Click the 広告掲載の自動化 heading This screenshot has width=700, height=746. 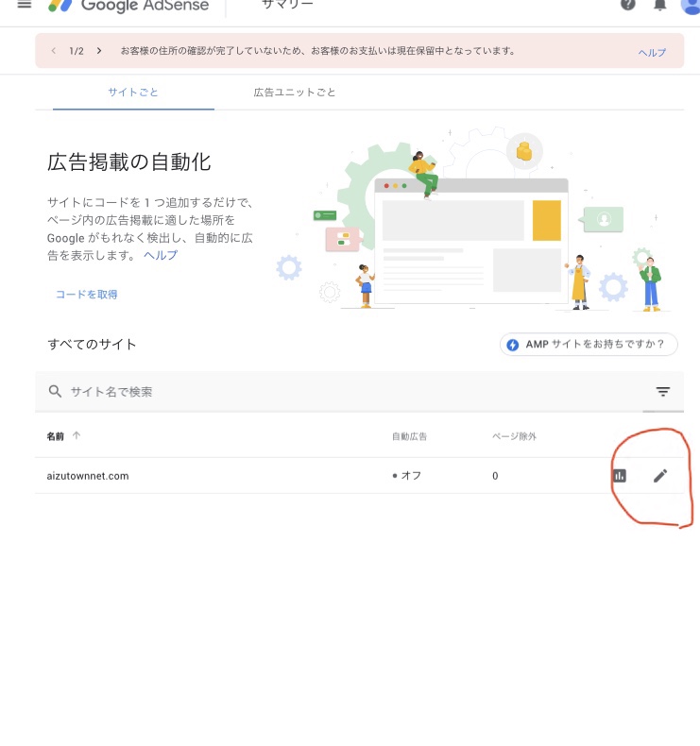pos(129,162)
